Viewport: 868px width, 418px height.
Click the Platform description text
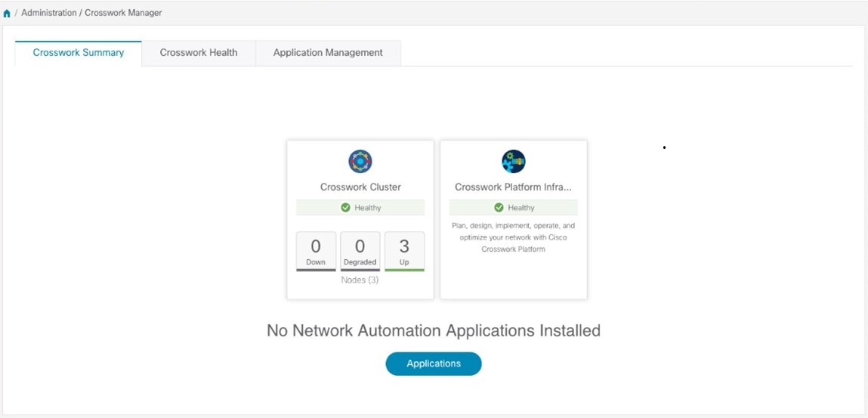[x=514, y=237]
